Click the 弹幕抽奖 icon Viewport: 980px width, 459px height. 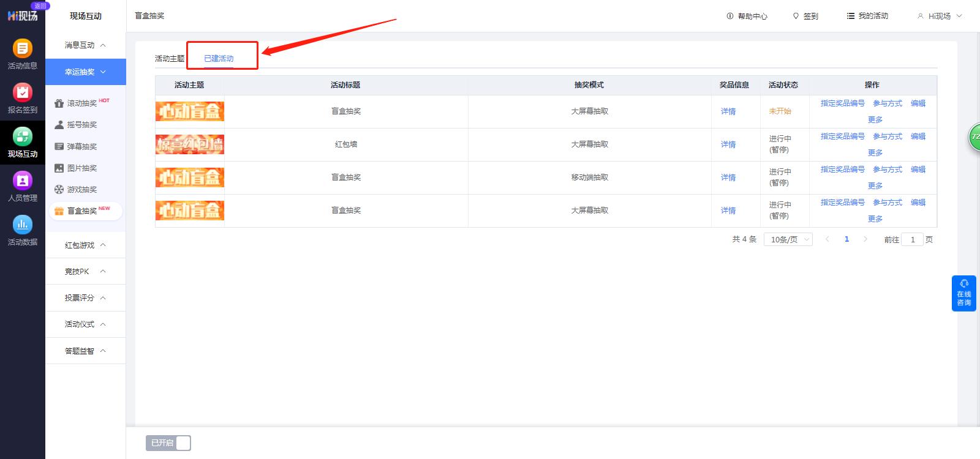pos(59,146)
